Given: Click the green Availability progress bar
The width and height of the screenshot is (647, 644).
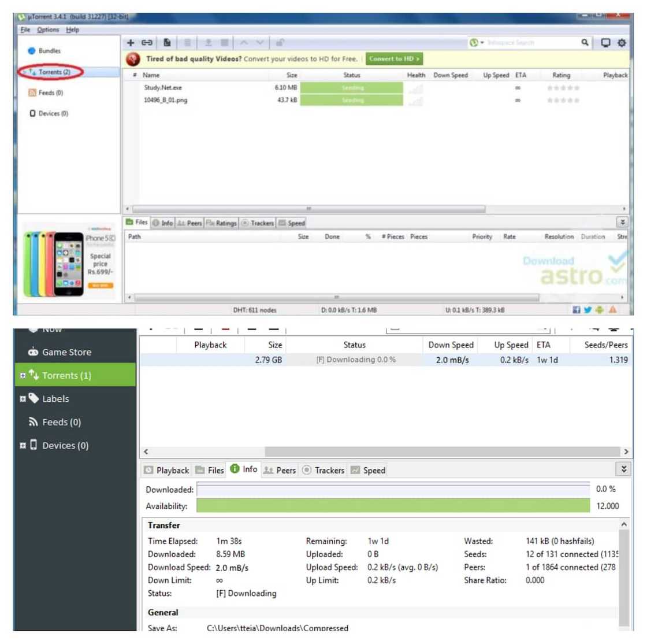Looking at the screenshot, I should click(x=393, y=506).
